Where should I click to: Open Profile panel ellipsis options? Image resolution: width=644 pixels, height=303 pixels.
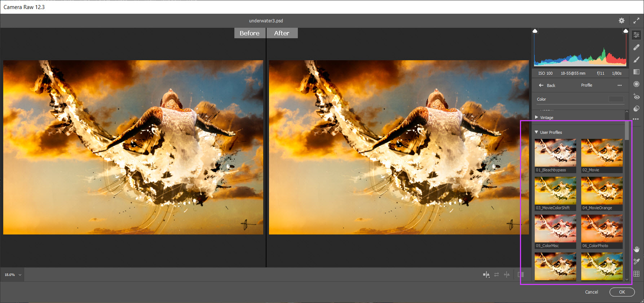[619, 85]
